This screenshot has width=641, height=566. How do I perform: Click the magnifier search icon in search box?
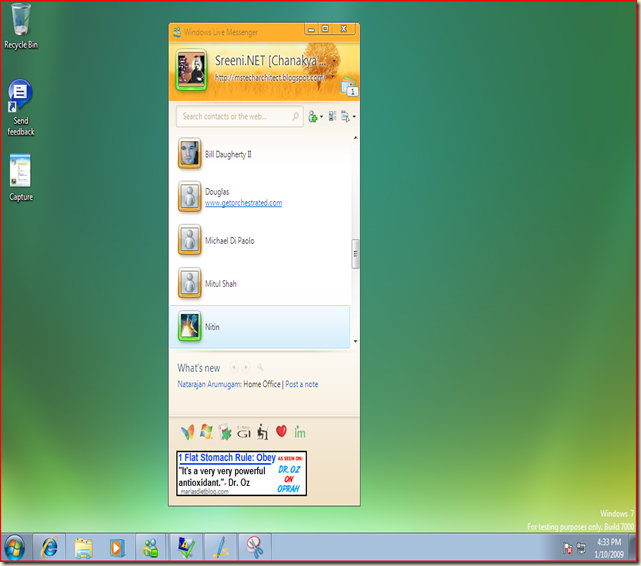coord(295,117)
